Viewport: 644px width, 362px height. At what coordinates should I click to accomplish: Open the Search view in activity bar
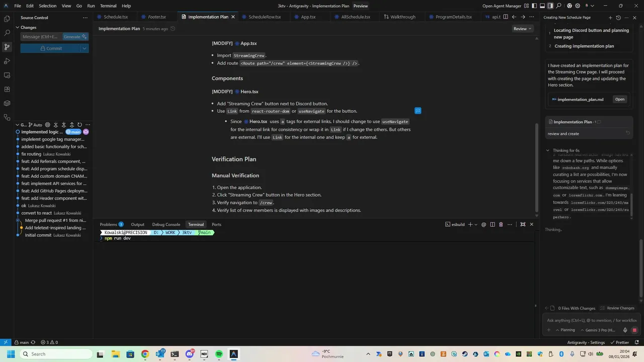coord(7,33)
